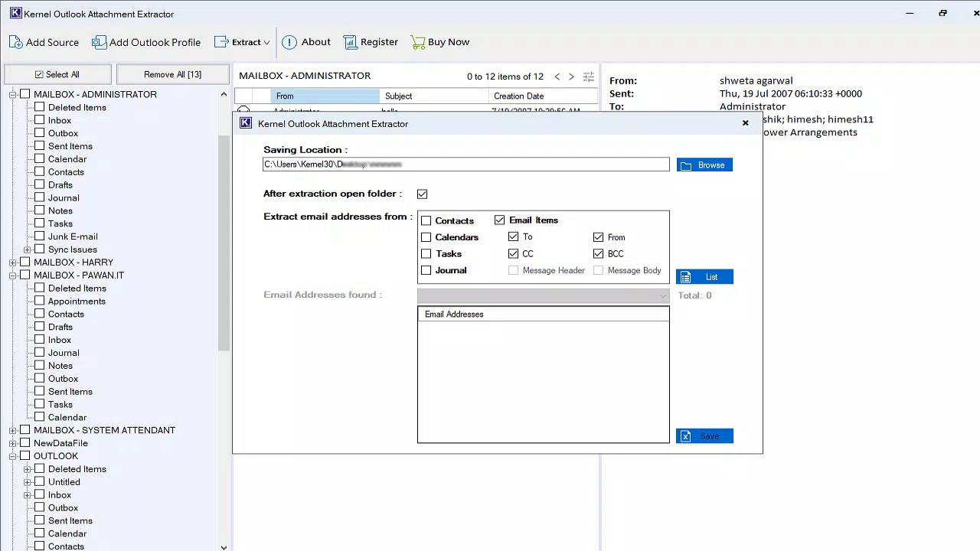Expand the Untitled folder under OUTLOOK
The height and width of the screenshot is (551, 980).
[x=28, y=482]
